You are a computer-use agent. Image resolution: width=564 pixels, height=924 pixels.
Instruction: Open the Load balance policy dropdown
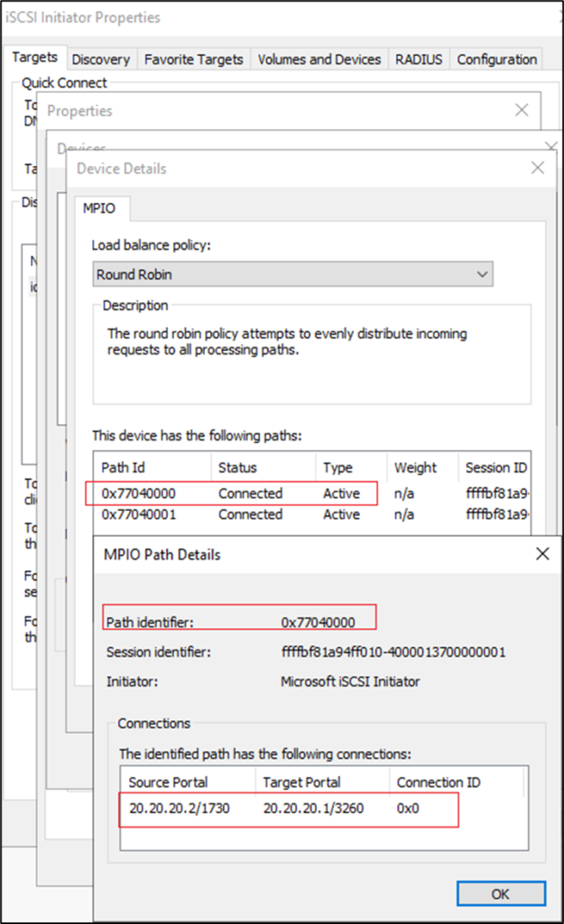[293, 274]
